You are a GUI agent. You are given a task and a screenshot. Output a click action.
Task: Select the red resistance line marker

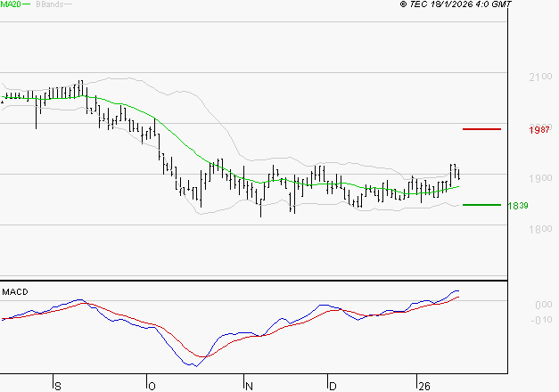click(x=481, y=129)
